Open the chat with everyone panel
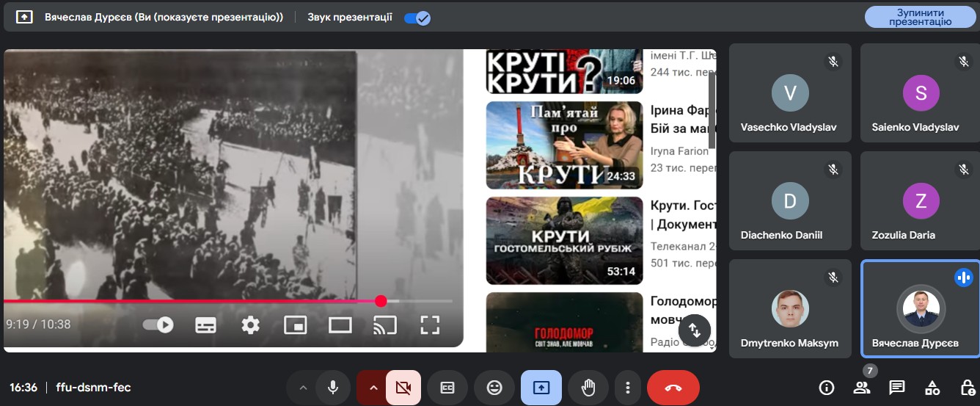Screen dimensions: 980x406 coord(896,388)
